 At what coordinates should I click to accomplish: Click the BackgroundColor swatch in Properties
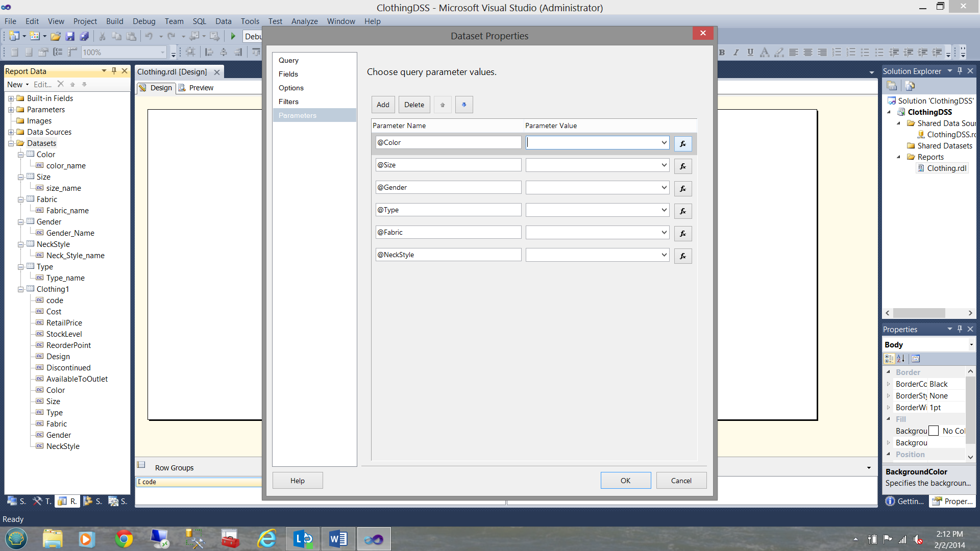[934, 431]
